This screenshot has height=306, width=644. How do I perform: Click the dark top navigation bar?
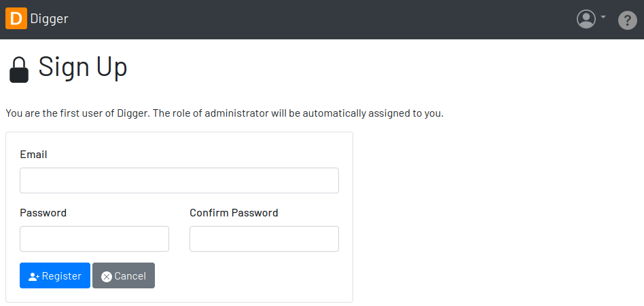point(321,19)
